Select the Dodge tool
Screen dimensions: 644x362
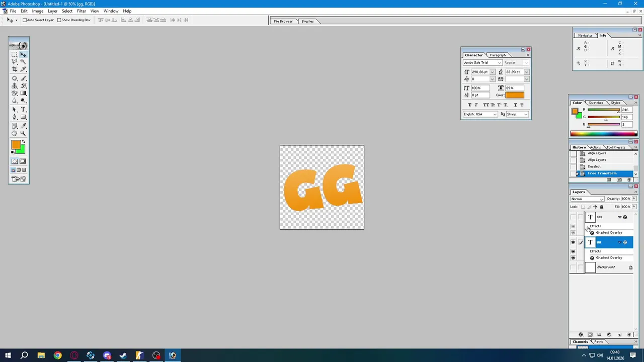tap(23, 101)
